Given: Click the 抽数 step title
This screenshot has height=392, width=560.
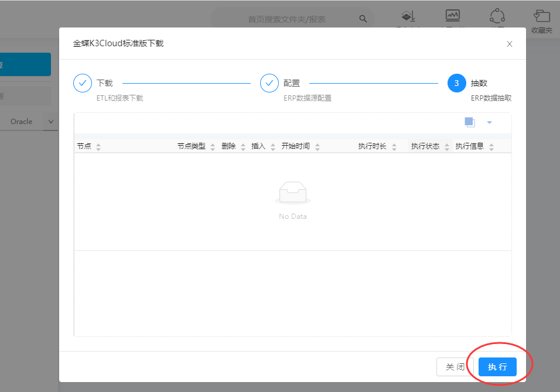Looking at the screenshot, I should click(479, 83).
